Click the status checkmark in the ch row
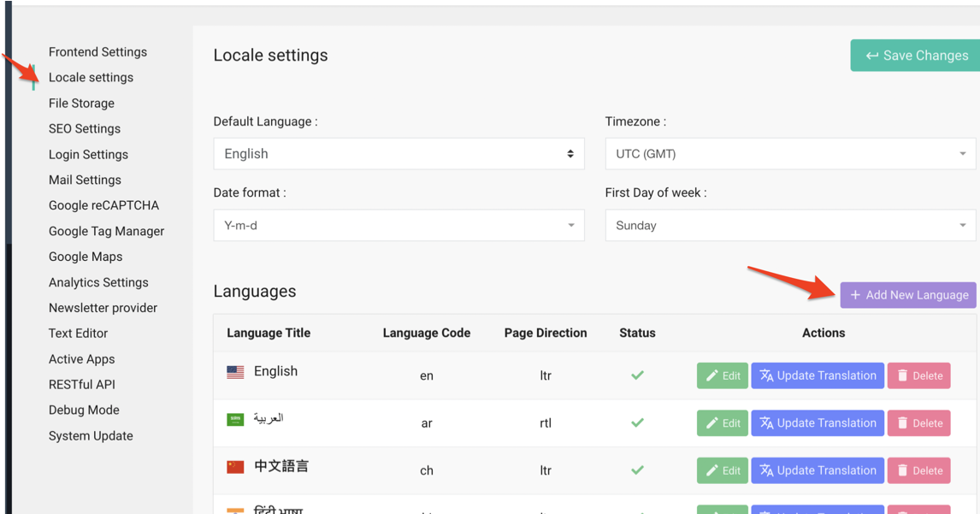The image size is (980, 514). [637, 470]
